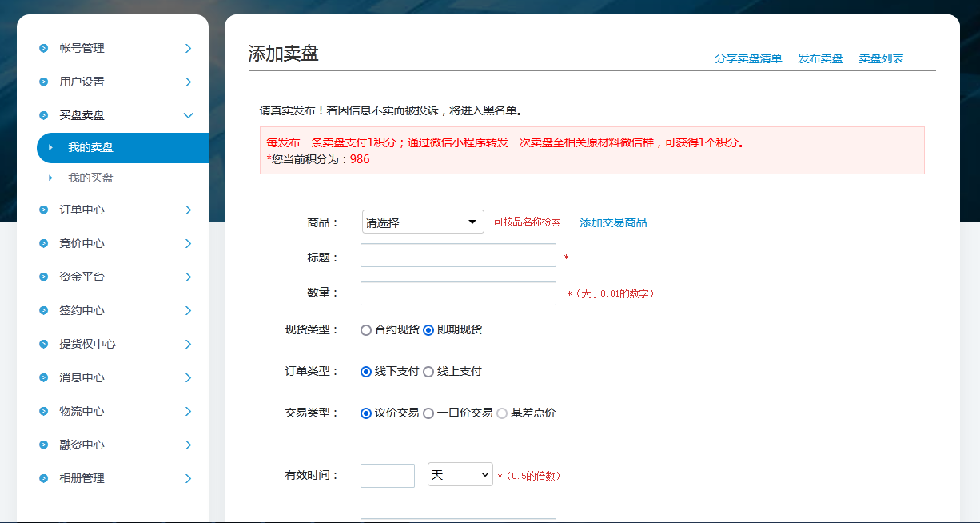Click the bullet icon beside 消息中心
Image resolution: width=980 pixels, height=523 pixels.
tap(43, 377)
